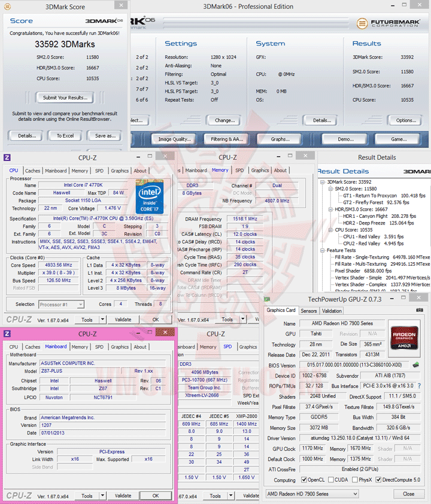Open the Tools dropdown arrow in the CPU-Z CPU window
431x504 pixels.
point(102,320)
